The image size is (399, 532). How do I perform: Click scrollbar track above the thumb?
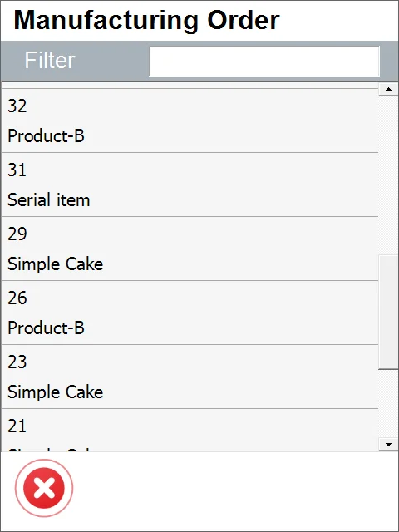click(x=388, y=175)
